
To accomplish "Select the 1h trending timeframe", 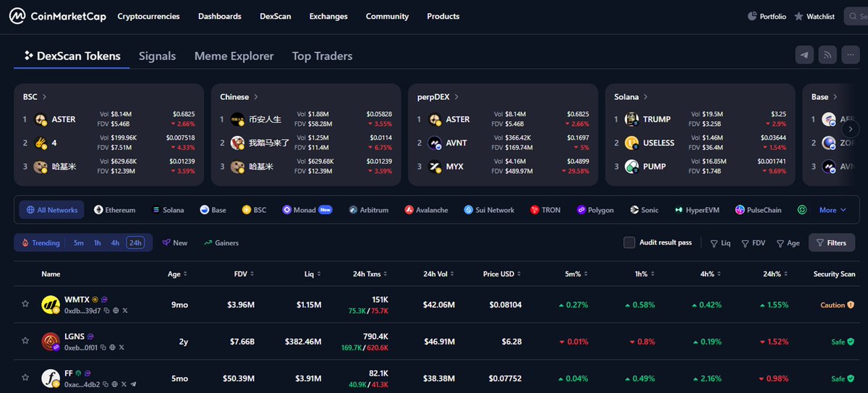I will pos(97,243).
